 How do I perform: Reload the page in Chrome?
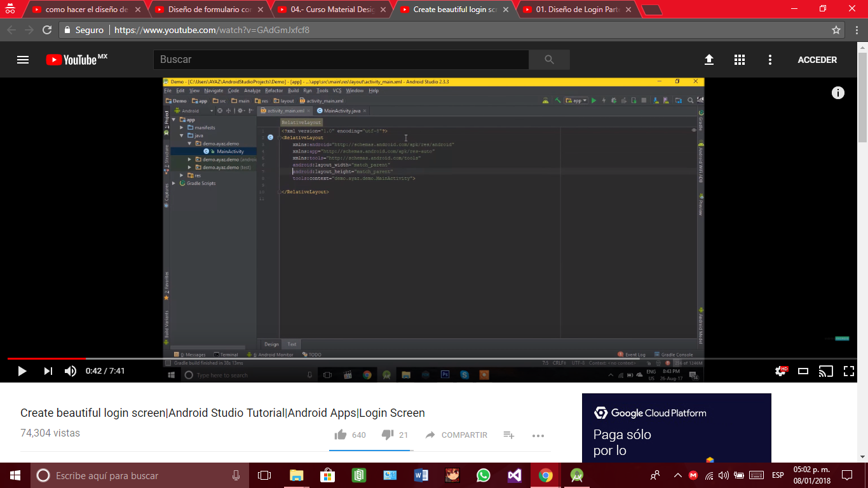46,30
